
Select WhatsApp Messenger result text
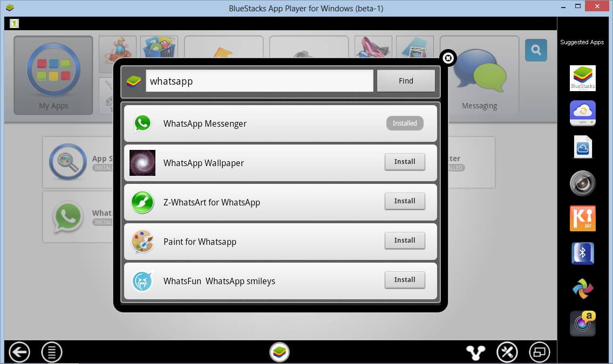point(205,124)
